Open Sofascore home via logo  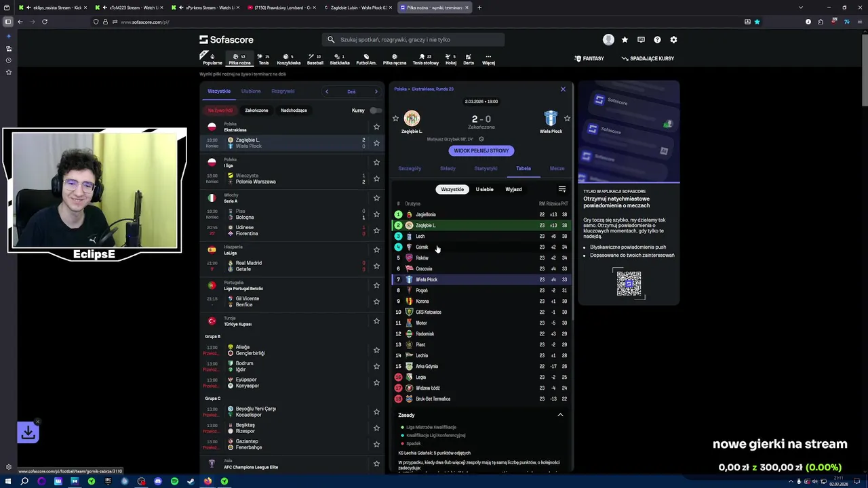226,39
